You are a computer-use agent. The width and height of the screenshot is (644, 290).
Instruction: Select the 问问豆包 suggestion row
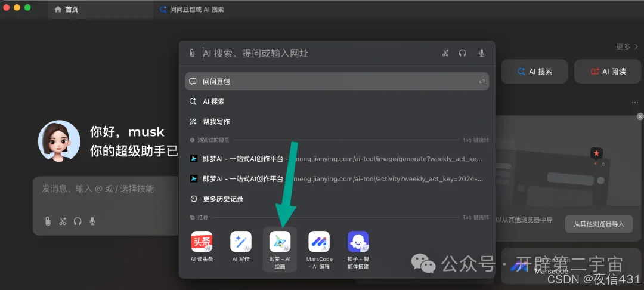click(x=337, y=81)
